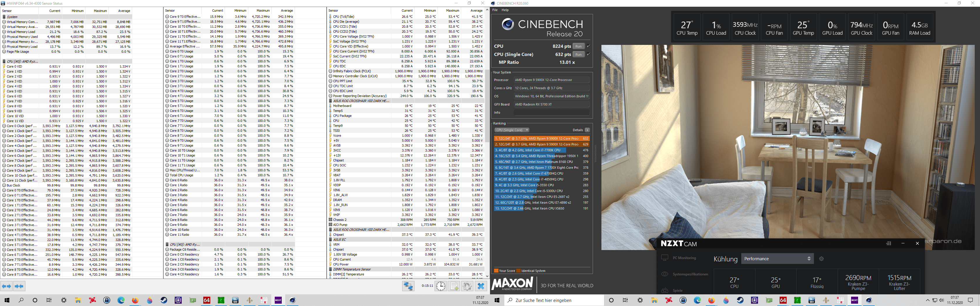Open Systemspezifikationen eye icon in NZXT CAM
Viewport: 980px width, 306px height.
coord(665,274)
